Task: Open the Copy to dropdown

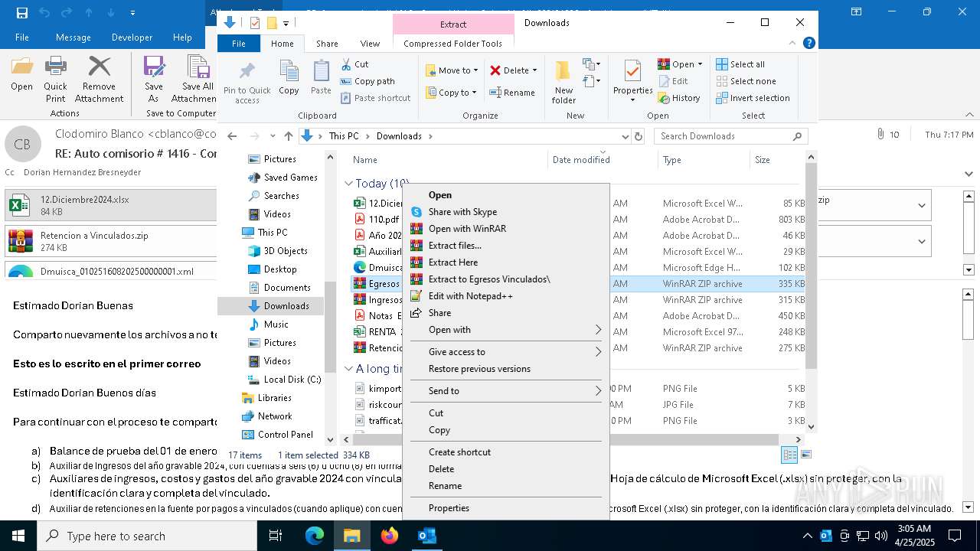Action: point(451,93)
